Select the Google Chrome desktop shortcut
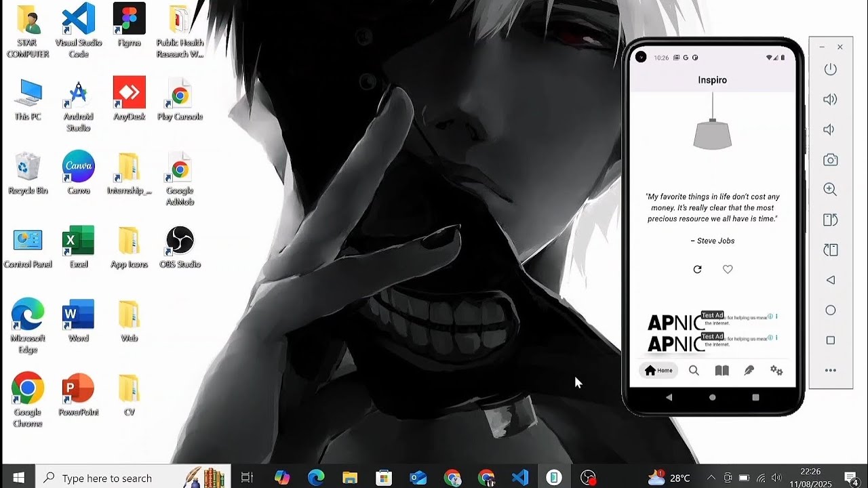 pyautogui.click(x=27, y=401)
